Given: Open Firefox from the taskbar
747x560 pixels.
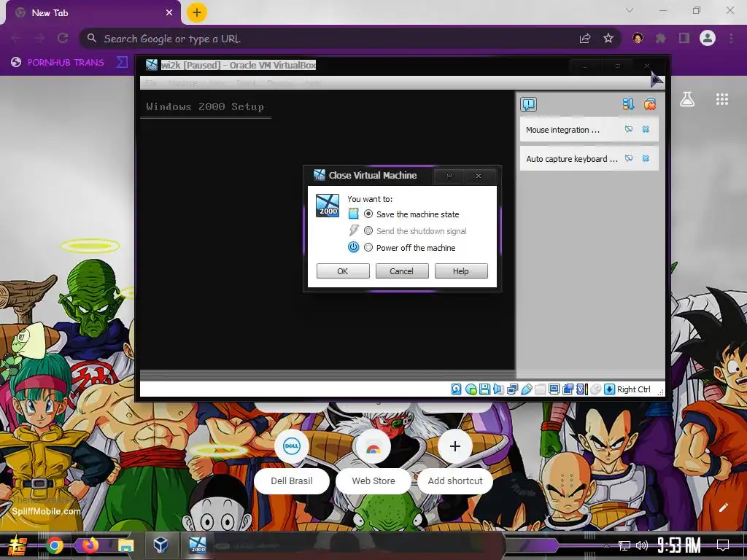Looking at the screenshot, I should click(x=90, y=545).
